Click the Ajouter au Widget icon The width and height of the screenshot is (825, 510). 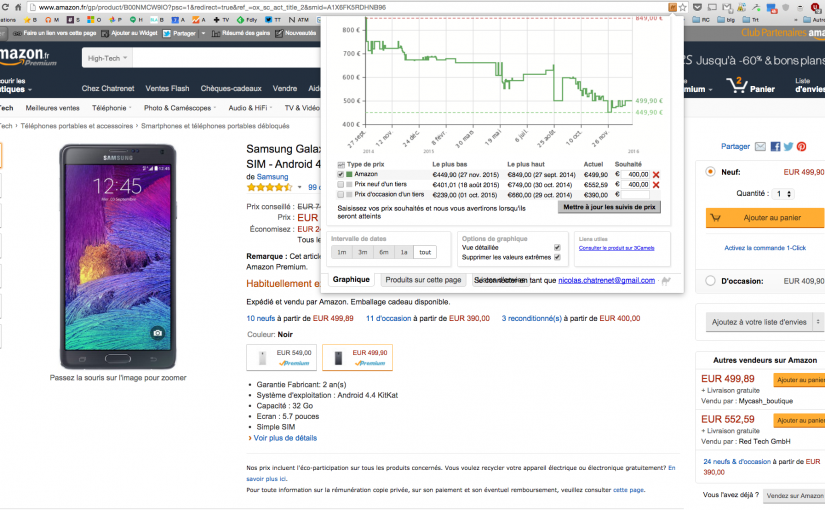point(105,33)
